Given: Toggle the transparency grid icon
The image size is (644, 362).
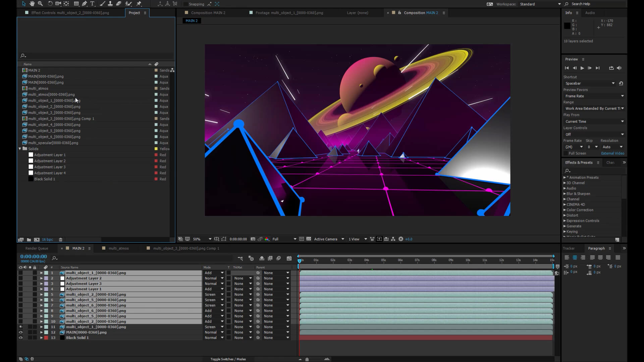Looking at the screenshot, I should (309, 239).
